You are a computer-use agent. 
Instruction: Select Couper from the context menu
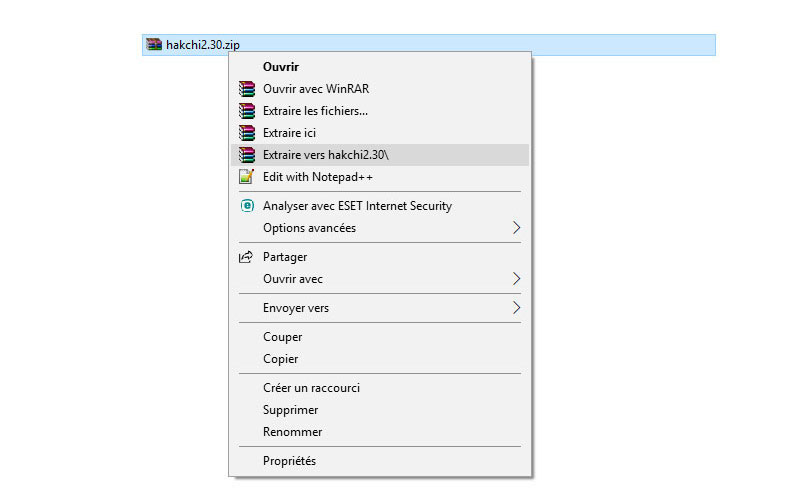pos(282,337)
